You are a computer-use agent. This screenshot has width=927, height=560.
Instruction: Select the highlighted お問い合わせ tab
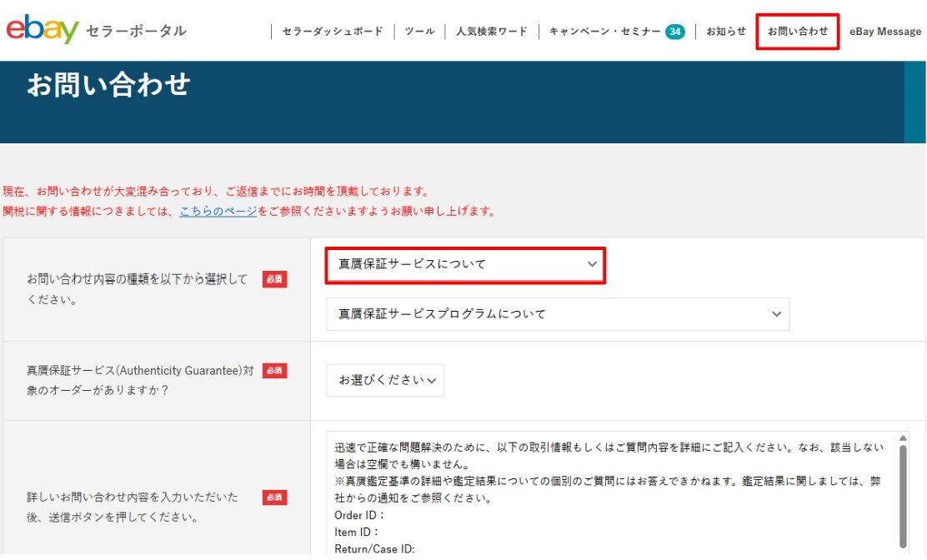click(796, 30)
